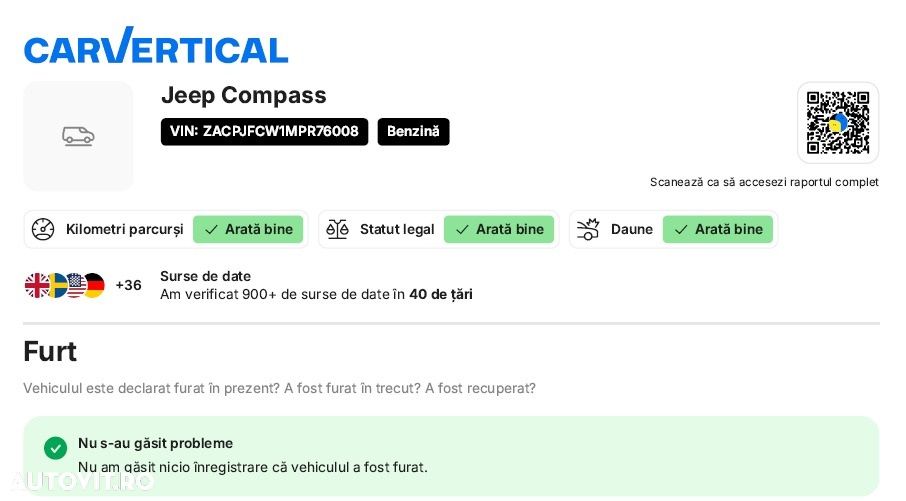Click the car crash Daune icon
Screen dimensions: 906x501
pyautogui.click(x=588, y=229)
